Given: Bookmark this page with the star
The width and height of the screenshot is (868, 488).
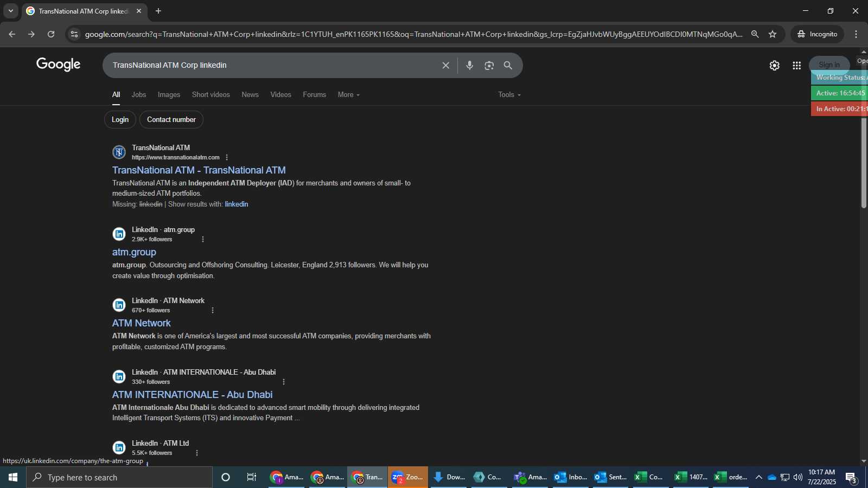Looking at the screenshot, I should click(x=773, y=34).
